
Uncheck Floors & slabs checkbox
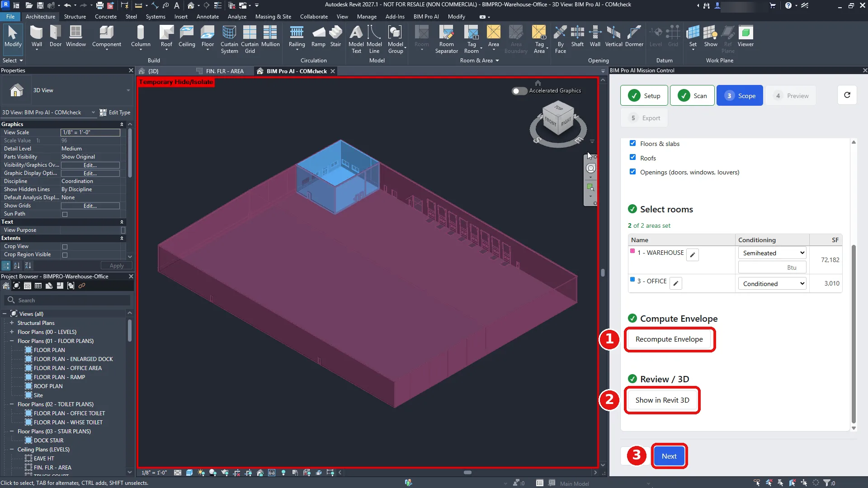[632, 143]
